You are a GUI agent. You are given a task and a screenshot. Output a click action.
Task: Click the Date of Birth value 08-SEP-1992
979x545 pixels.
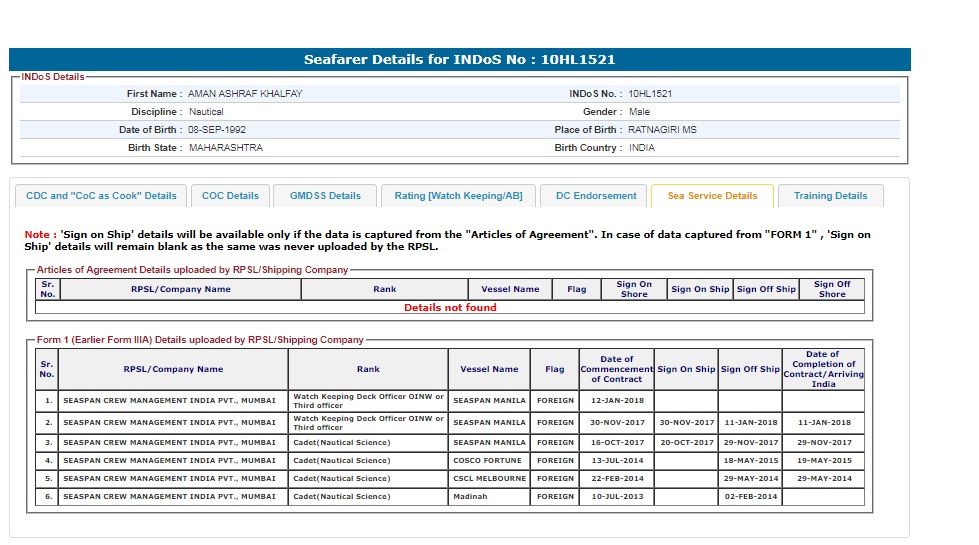tap(217, 130)
